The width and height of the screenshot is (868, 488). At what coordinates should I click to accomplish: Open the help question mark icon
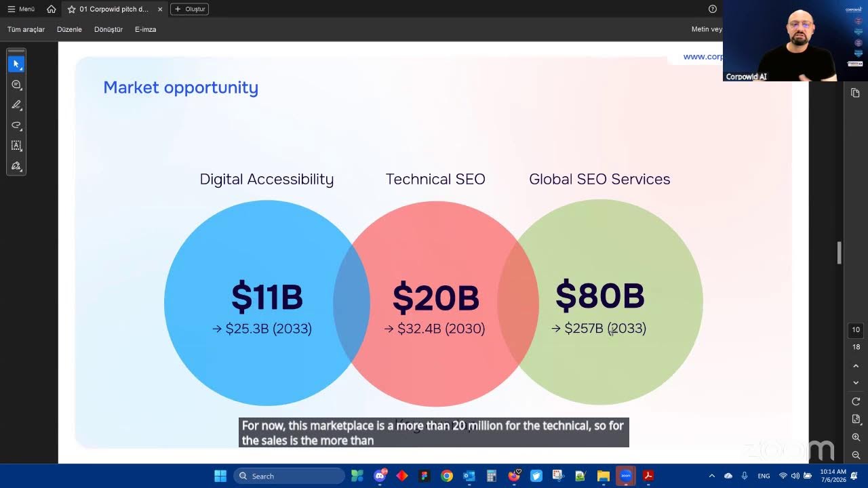[x=713, y=9]
